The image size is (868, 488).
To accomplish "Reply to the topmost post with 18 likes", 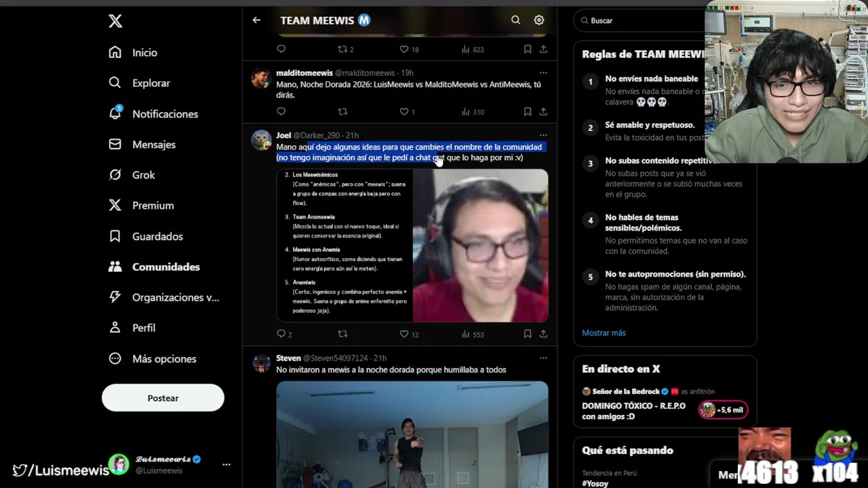I will (281, 49).
